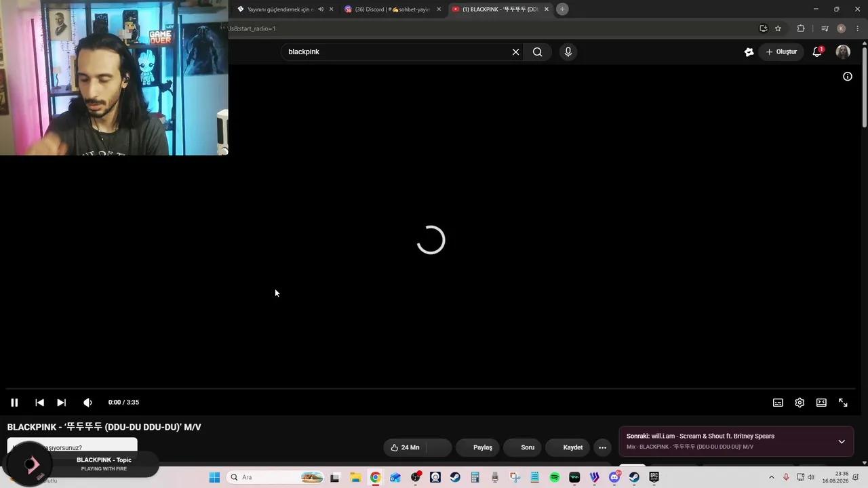
Task: Open File Explorer from the taskbar
Action: point(355,477)
